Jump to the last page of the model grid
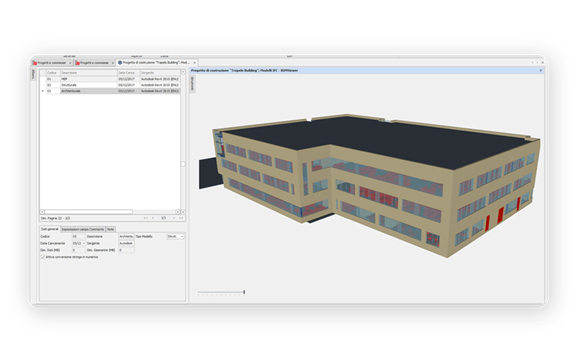576x362 pixels. pyautogui.click(x=181, y=218)
